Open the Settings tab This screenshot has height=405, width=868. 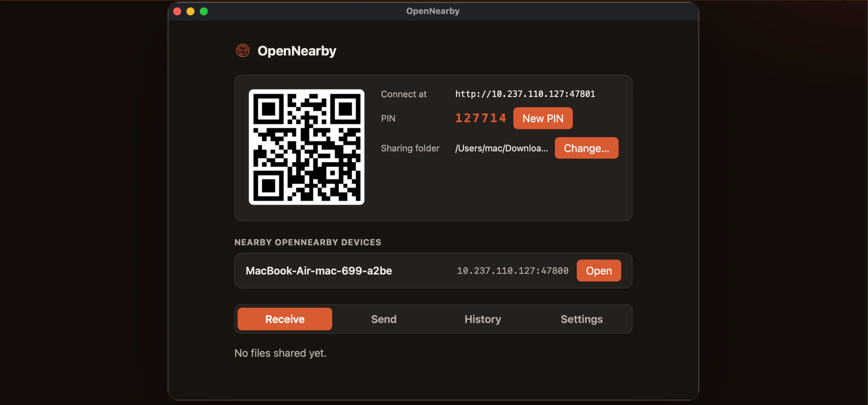581,319
